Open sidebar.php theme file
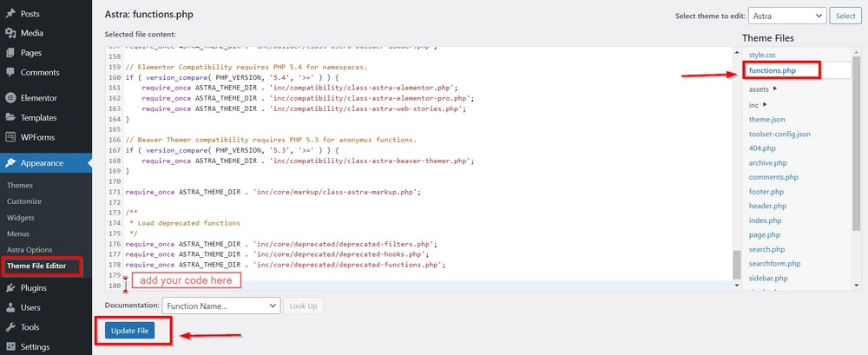The height and width of the screenshot is (355, 868). 768,278
